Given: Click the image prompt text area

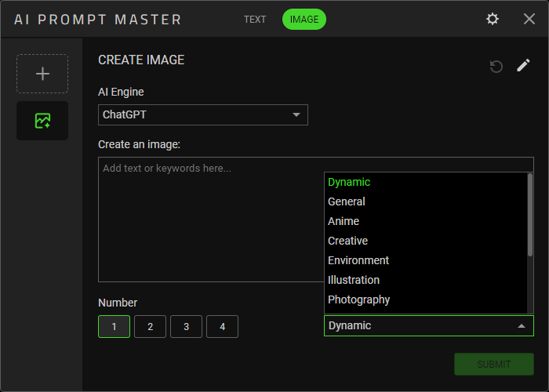Looking at the screenshot, I should [x=210, y=220].
